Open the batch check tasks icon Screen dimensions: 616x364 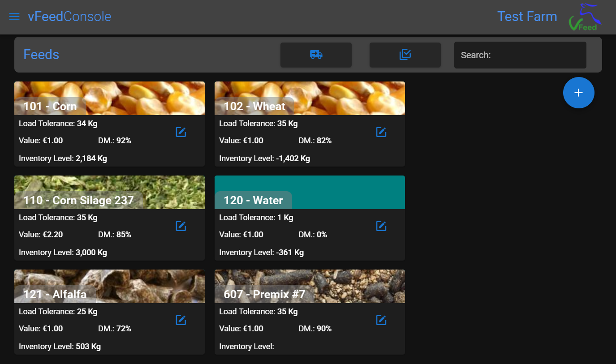point(405,55)
